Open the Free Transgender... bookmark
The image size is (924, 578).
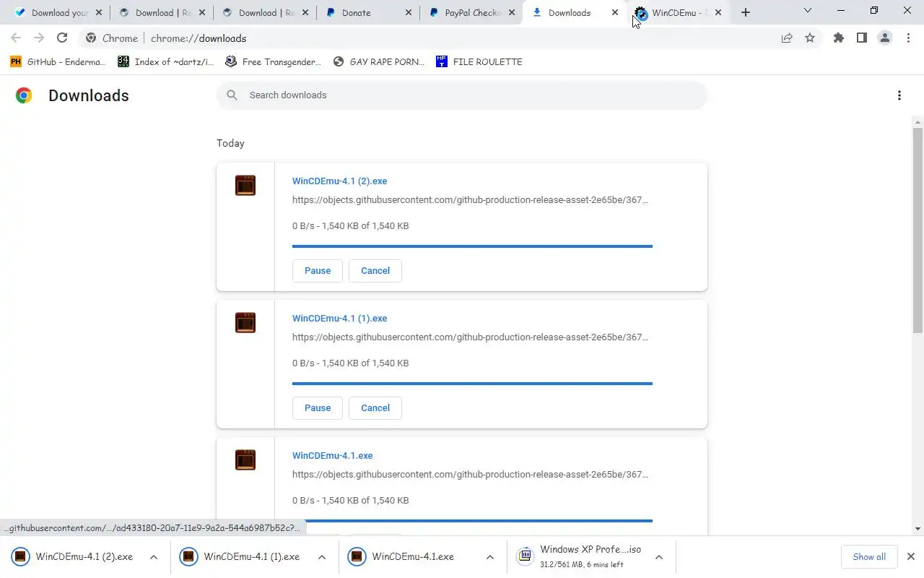273,62
